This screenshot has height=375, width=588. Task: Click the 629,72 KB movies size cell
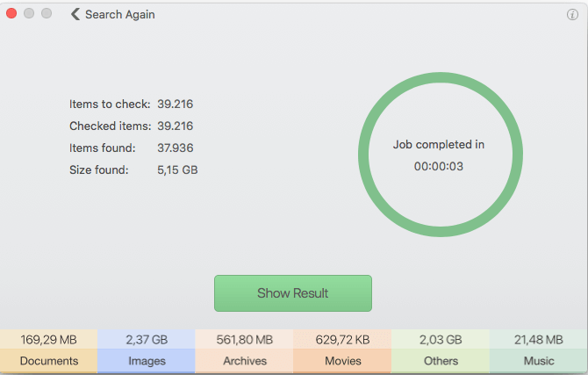click(342, 339)
